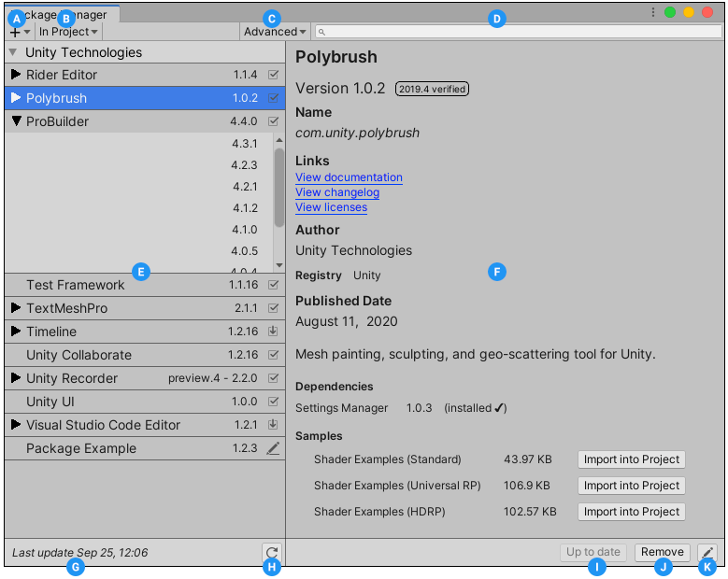Import Shader Examples (Standard) into project
This screenshot has width=728, height=579.
[632, 459]
